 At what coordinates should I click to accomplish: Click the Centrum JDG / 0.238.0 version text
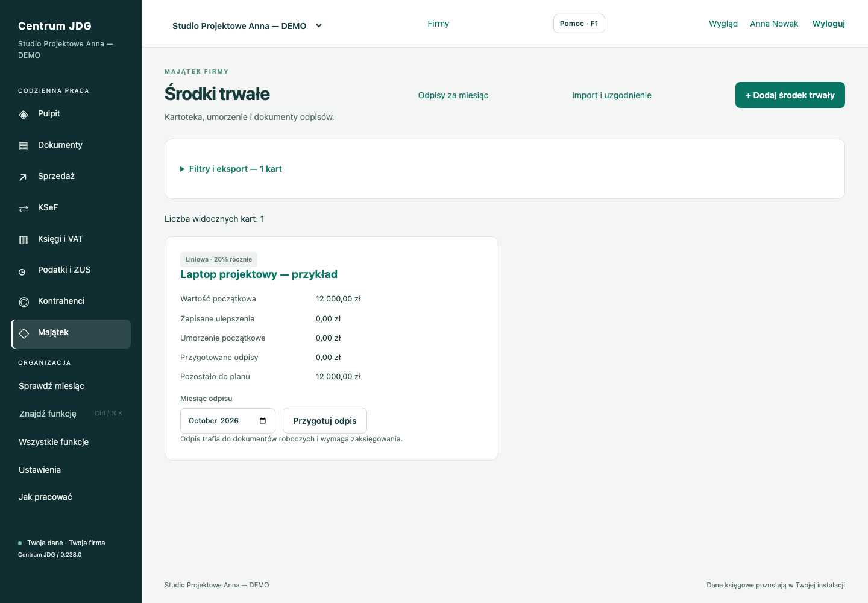tap(49, 555)
